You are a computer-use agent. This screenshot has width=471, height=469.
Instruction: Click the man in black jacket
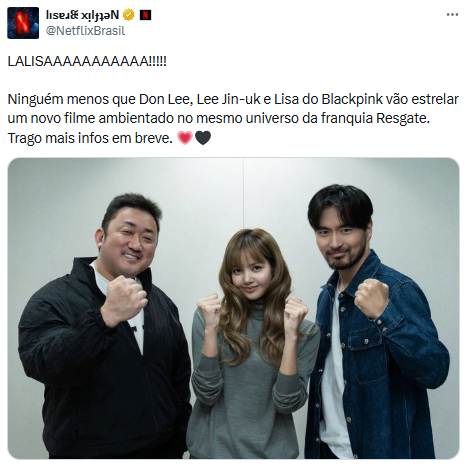[x=103, y=327]
